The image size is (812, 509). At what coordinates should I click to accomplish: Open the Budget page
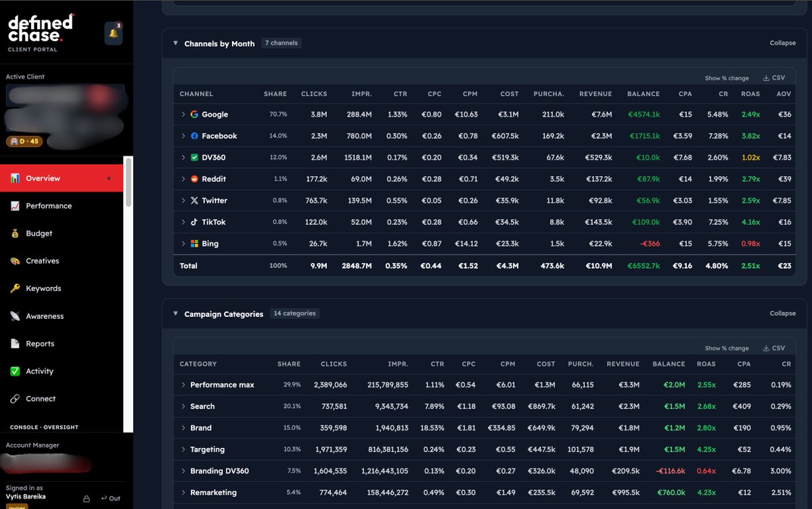(x=62, y=234)
